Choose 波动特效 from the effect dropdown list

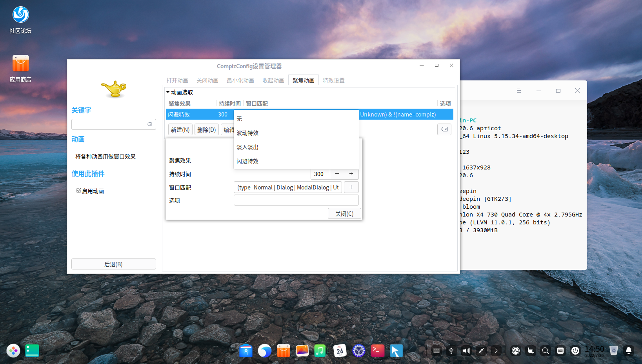pos(296,133)
